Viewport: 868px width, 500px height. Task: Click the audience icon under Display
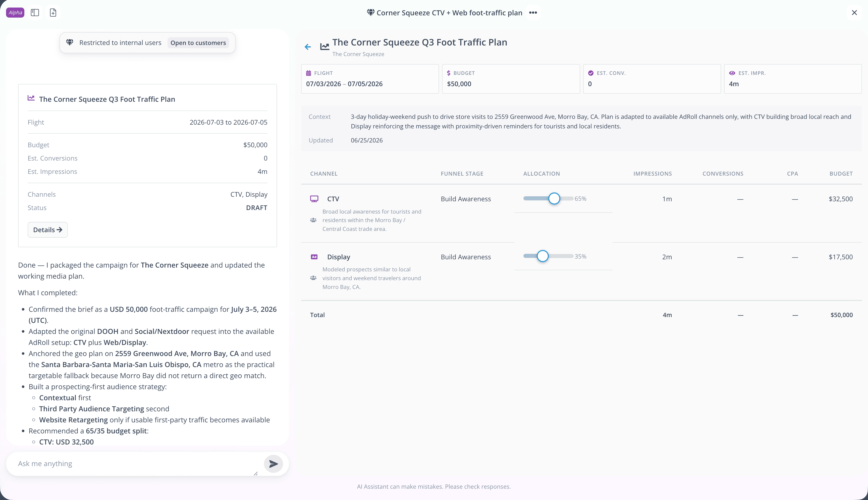pos(313,278)
